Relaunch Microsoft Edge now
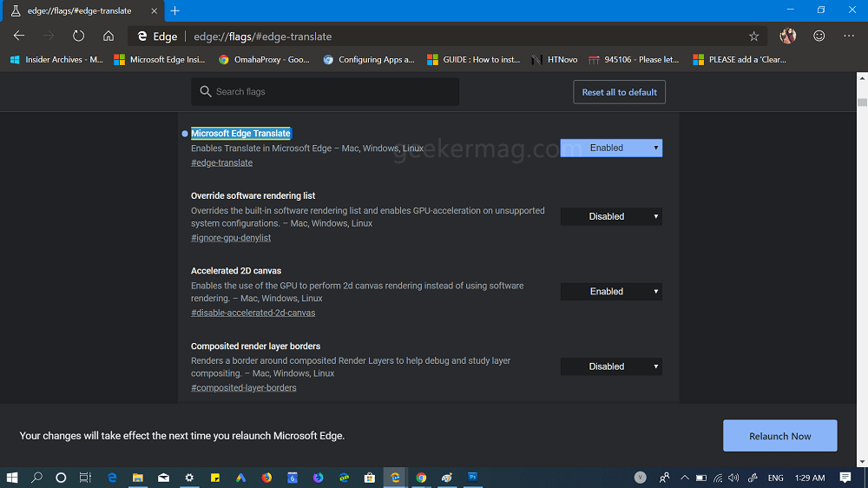 pyautogui.click(x=779, y=436)
